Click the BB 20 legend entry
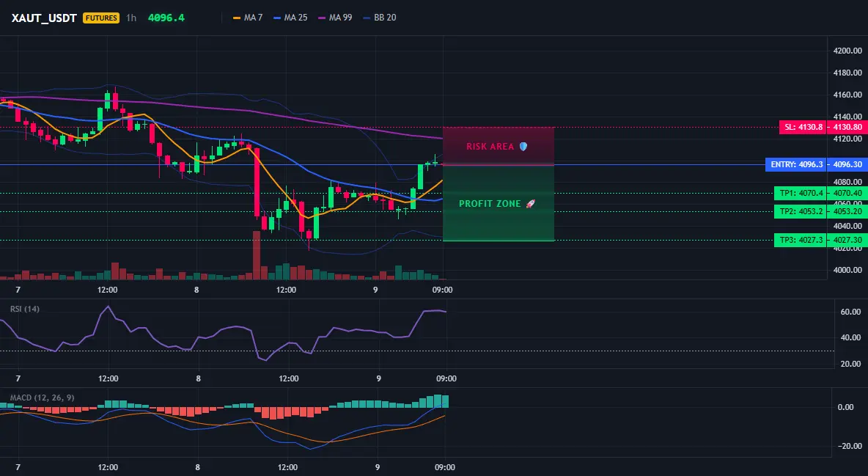Image resolution: width=868 pixels, height=476 pixels. click(379, 18)
